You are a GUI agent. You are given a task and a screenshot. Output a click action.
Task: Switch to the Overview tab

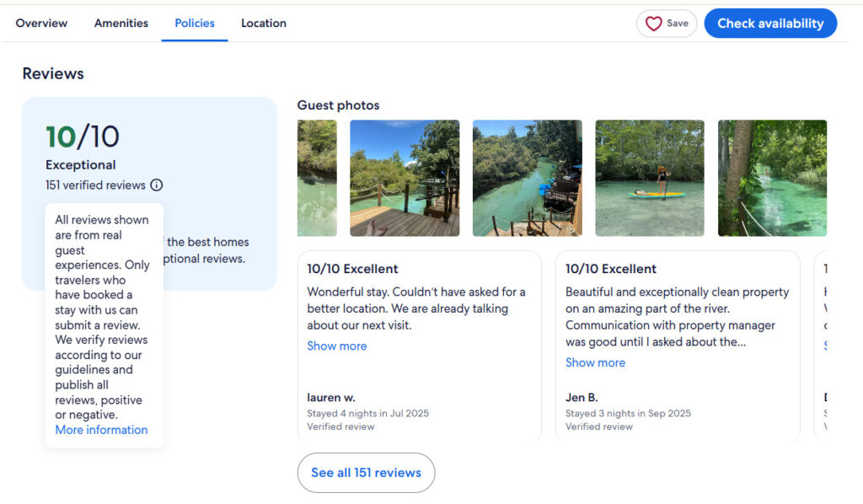(x=40, y=23)
